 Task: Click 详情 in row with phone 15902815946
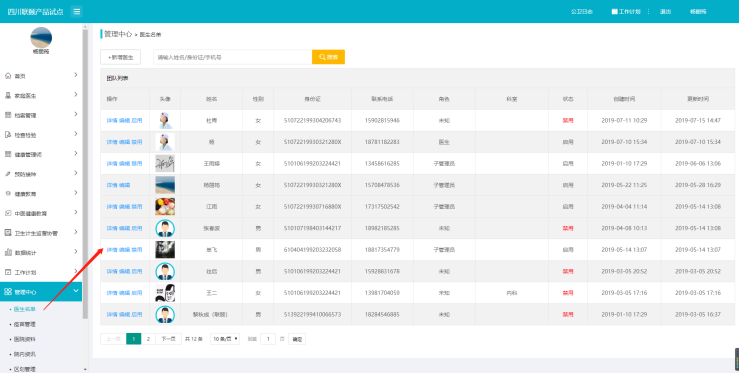pyautogui.click(x=112, y=120)
